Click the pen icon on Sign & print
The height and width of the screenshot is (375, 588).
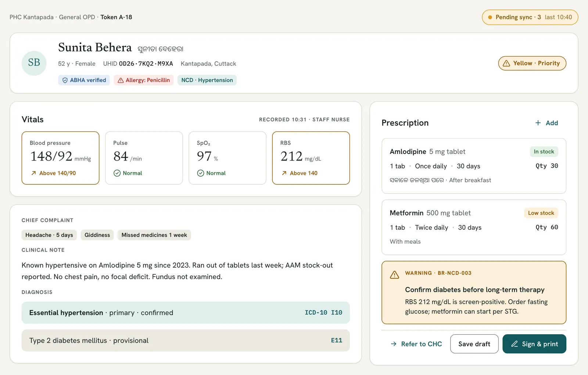point(514,344)
